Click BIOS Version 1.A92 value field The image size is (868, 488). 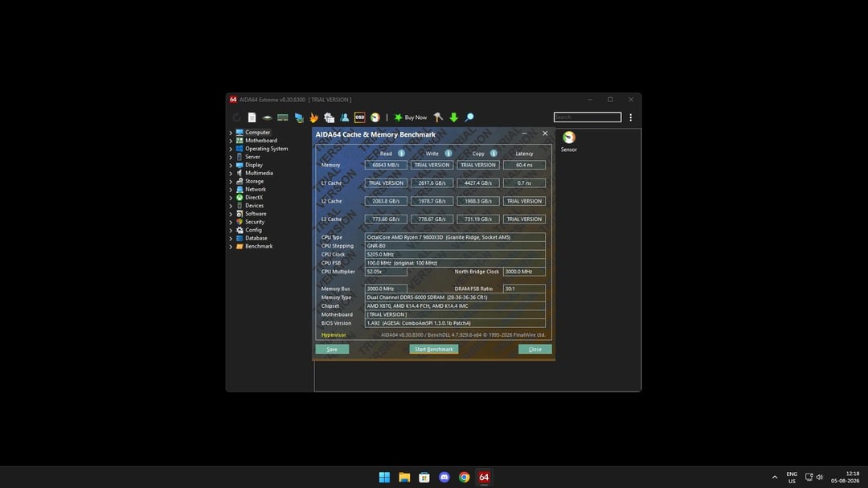tap(455, 323)
